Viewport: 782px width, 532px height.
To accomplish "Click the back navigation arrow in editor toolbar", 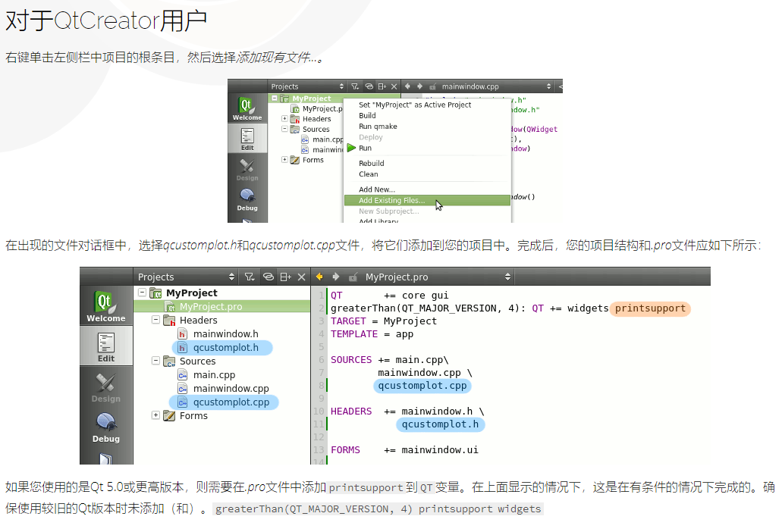I will coord(319,276).
